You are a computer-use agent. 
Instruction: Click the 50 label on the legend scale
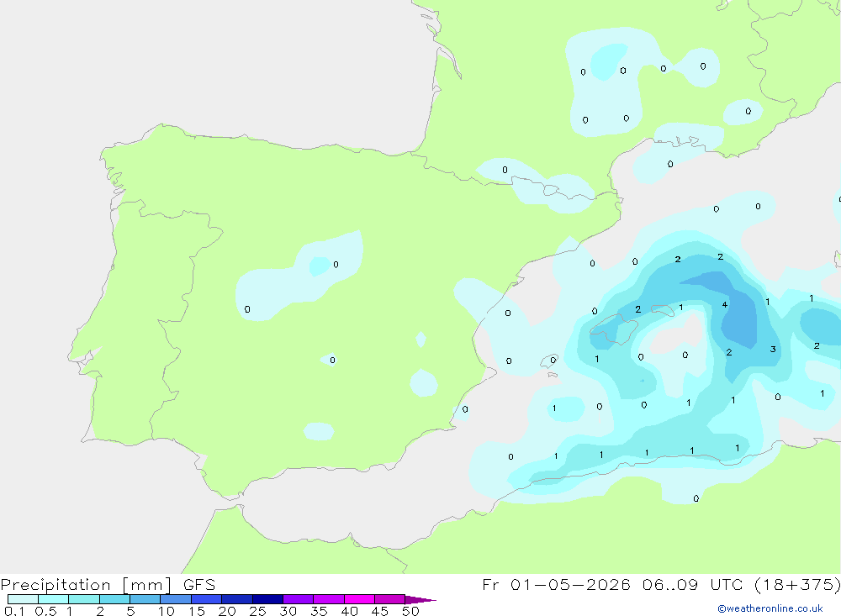tap(410, 611)
